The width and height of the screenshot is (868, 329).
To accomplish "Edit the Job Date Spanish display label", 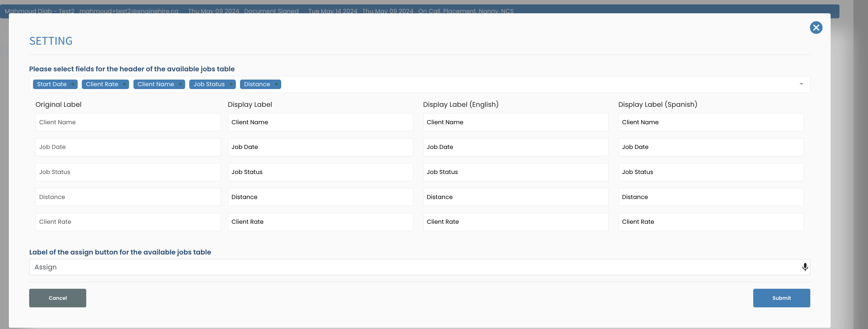I will (710, 147).
